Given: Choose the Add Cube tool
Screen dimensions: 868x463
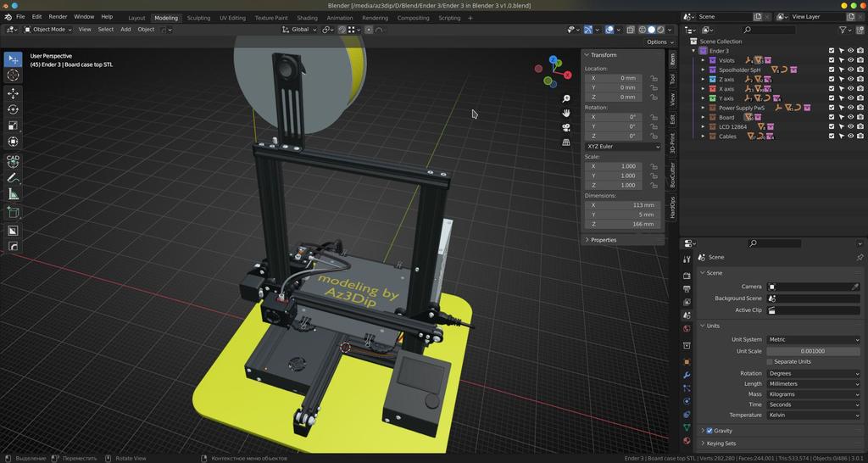Looking at the screenshot, I should 13,213.
